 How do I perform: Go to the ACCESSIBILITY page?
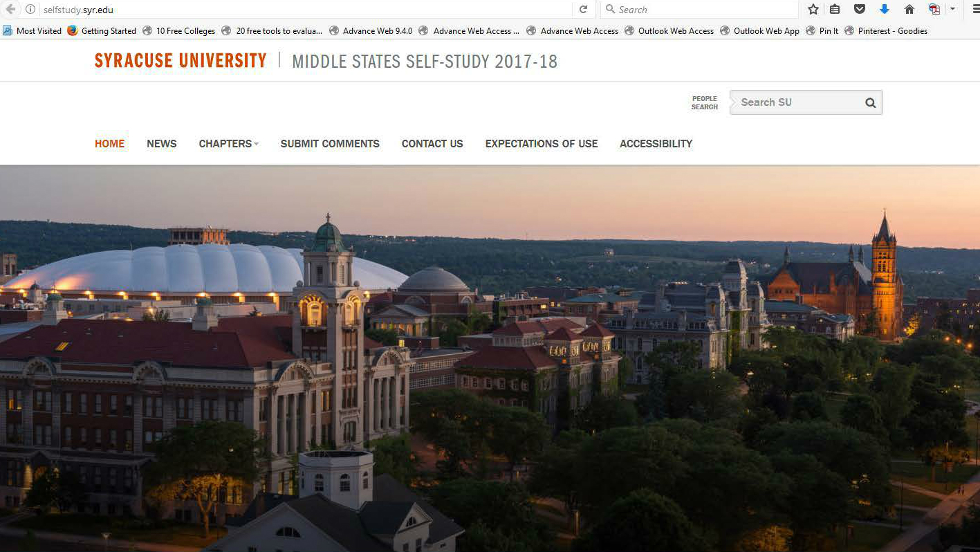point(656,144)
